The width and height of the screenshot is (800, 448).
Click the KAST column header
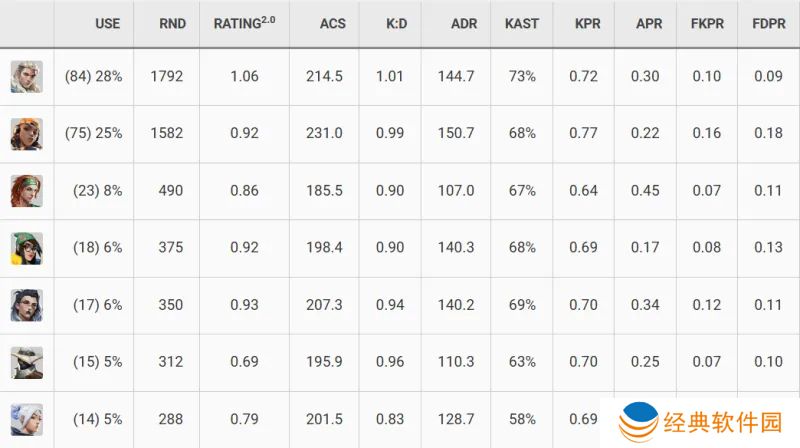pyautogui.click(x=521, y=23)
